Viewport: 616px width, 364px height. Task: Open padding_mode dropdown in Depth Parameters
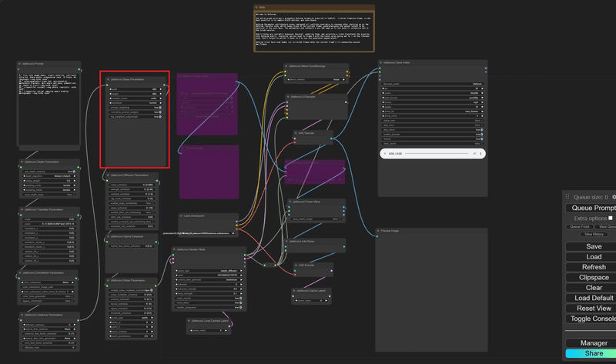tap(49, 185)
